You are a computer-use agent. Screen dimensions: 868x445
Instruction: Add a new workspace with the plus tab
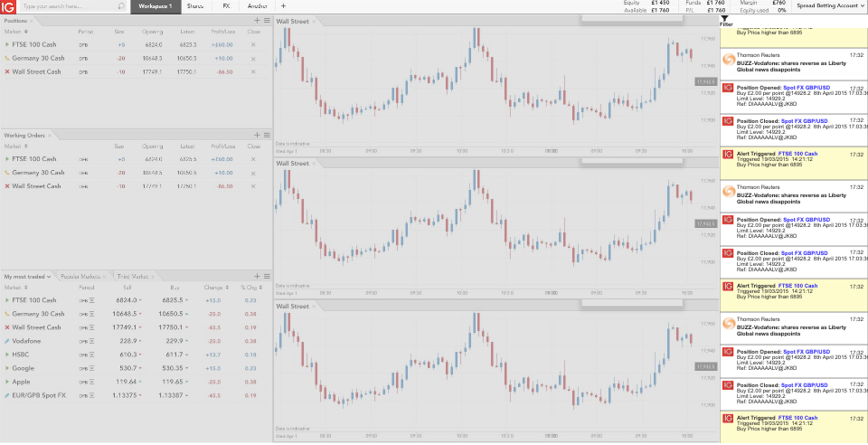pyautogui.click(x=283, y=6)
